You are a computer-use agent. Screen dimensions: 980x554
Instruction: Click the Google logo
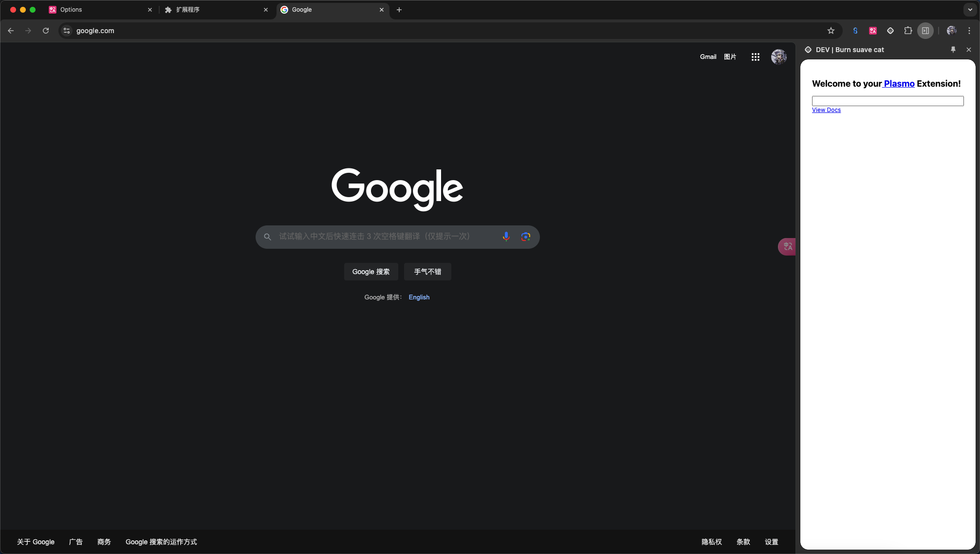click(x=397, y=189)
